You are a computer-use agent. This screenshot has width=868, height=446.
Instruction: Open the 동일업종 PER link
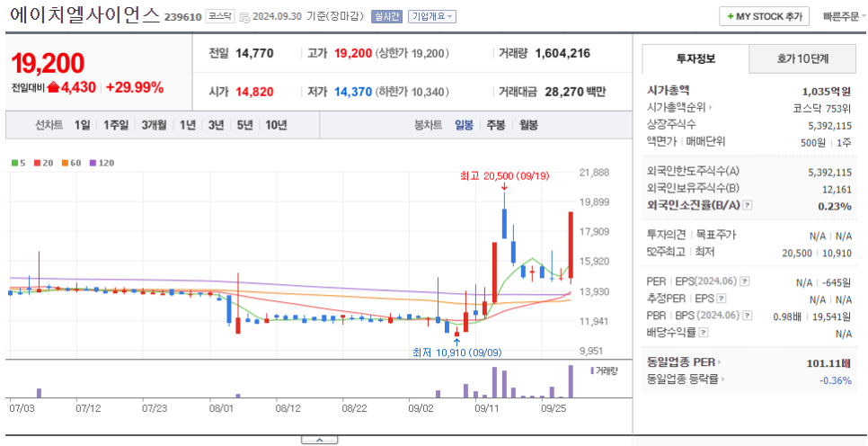click(x=684, y=363)
